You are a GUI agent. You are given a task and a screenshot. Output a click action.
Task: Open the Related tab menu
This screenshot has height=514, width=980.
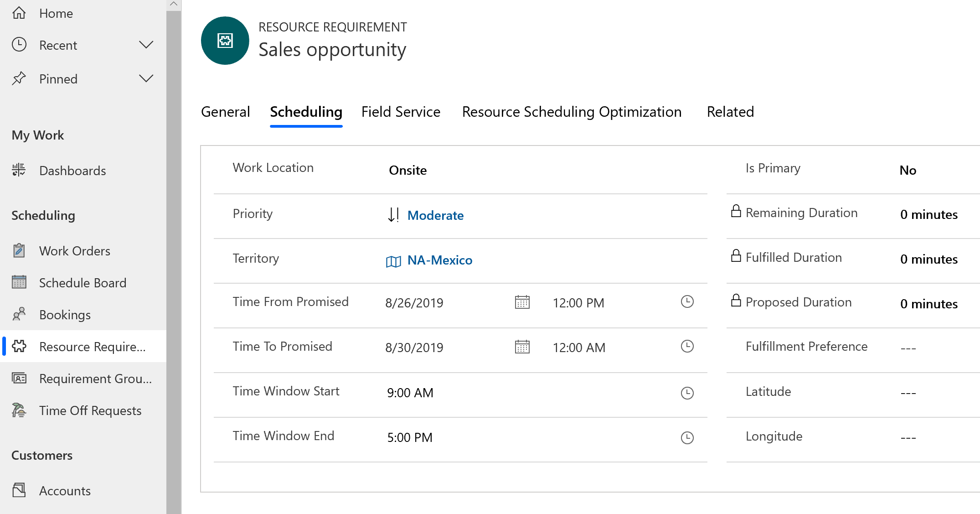(x=731, y=111)
